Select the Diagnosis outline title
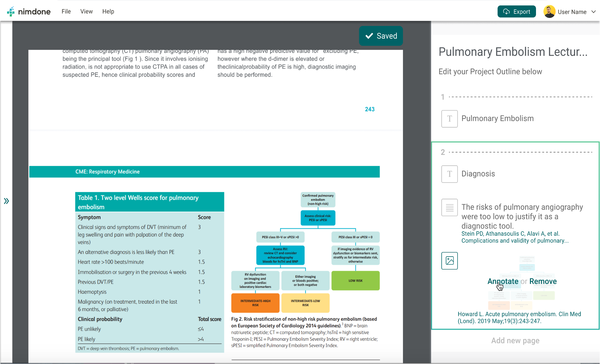The height and width of the screenshot is (364, 600). tap(478, 174)
